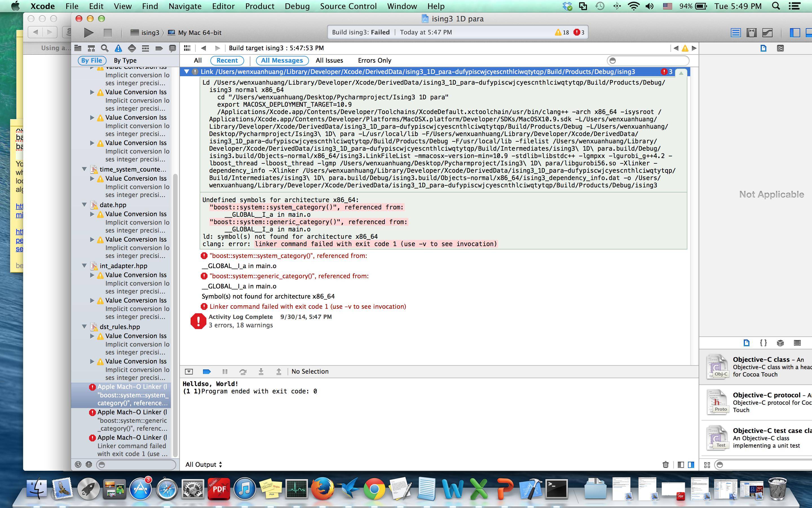Open the Find navigator magnifier icon
Viewport: 812px width, 508px height.
(105, 48)
